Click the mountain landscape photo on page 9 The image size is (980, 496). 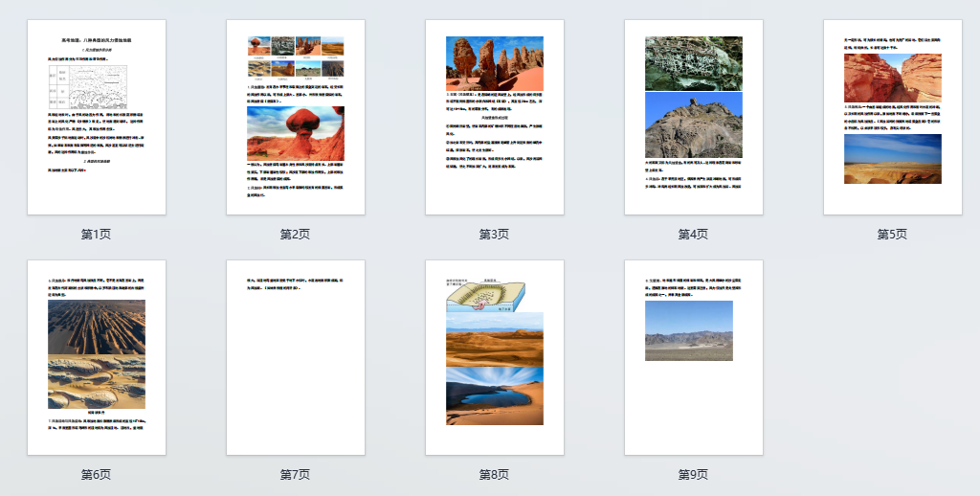[688, 330]
